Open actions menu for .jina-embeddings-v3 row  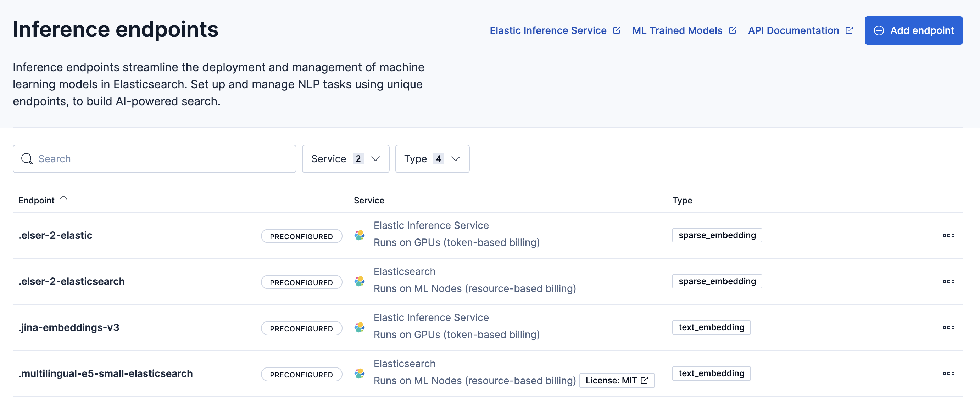(x=948, y=327)
